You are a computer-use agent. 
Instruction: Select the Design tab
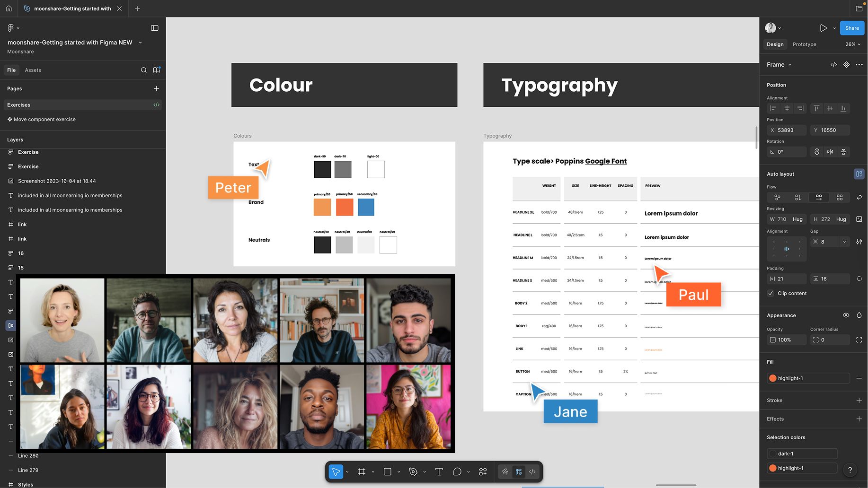(775, 44)
